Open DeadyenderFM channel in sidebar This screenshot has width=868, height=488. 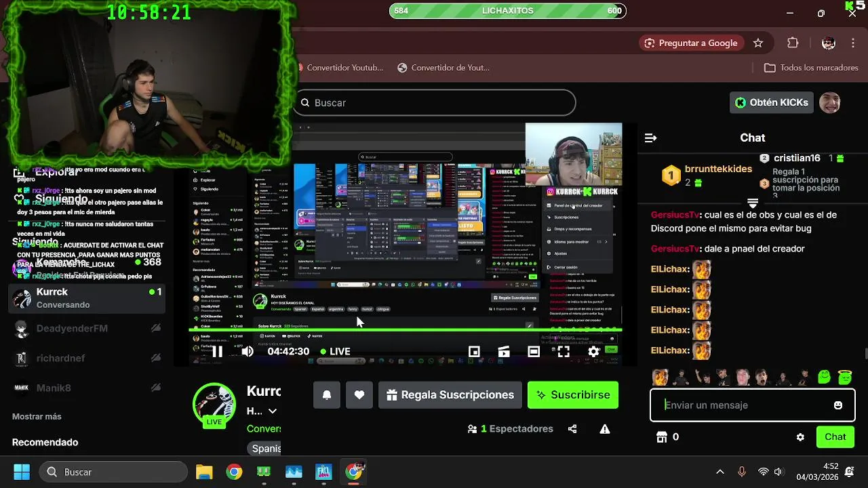pos(87,328)
